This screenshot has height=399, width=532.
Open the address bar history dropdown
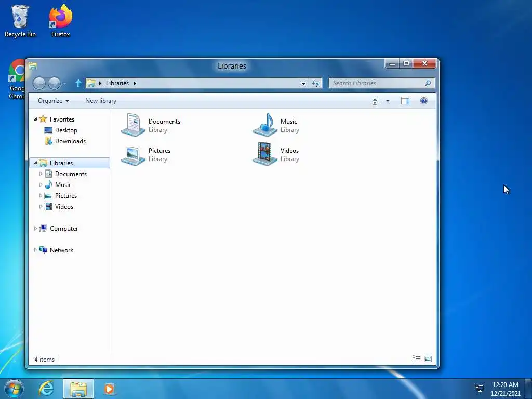pos(303,84)
